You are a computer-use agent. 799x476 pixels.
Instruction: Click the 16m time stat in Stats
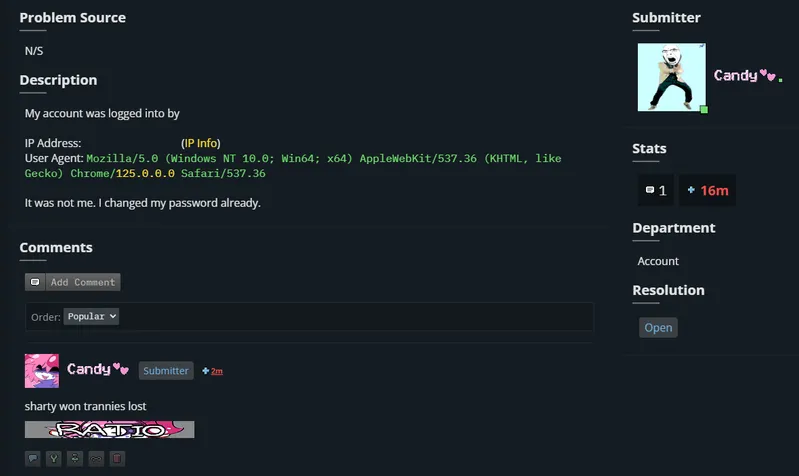click(x=707, y=190)
